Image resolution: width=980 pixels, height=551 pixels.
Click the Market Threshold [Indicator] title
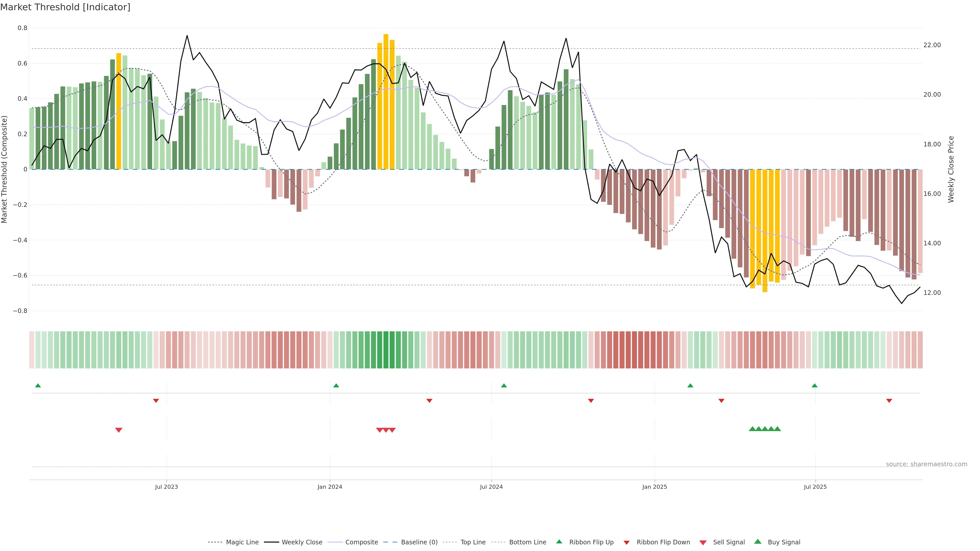click(x=65, y=7)
